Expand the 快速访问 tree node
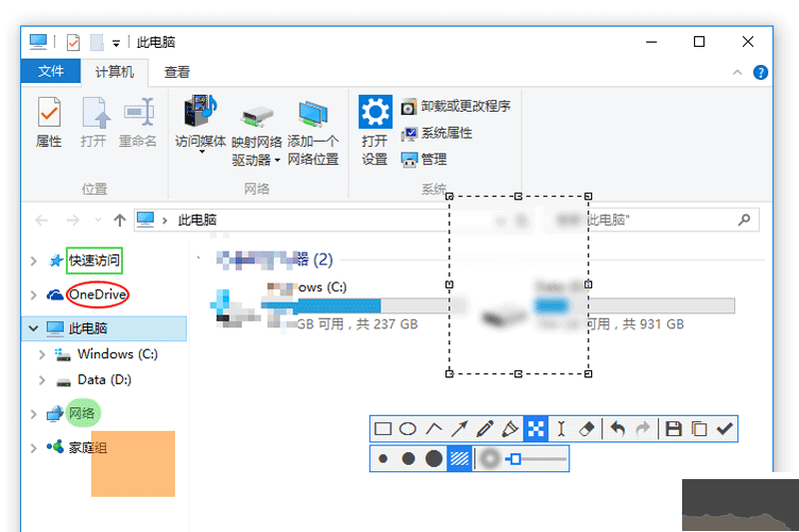 pos(34,262)
